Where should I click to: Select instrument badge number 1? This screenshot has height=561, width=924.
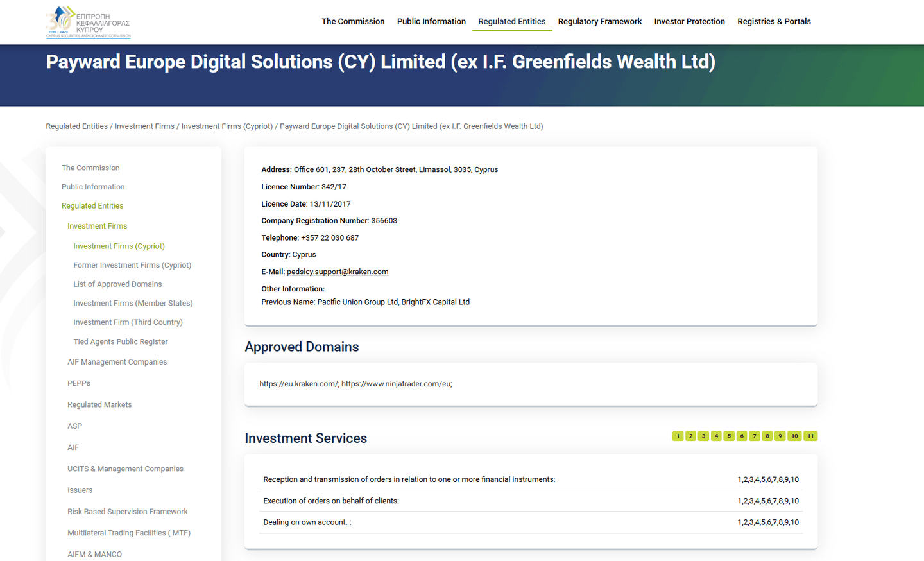click(678, 436)
